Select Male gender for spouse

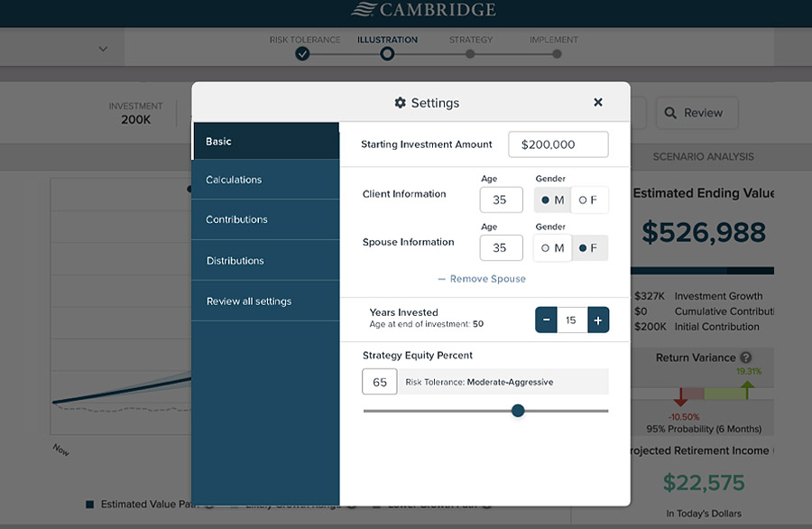click(x=553, y=248)
